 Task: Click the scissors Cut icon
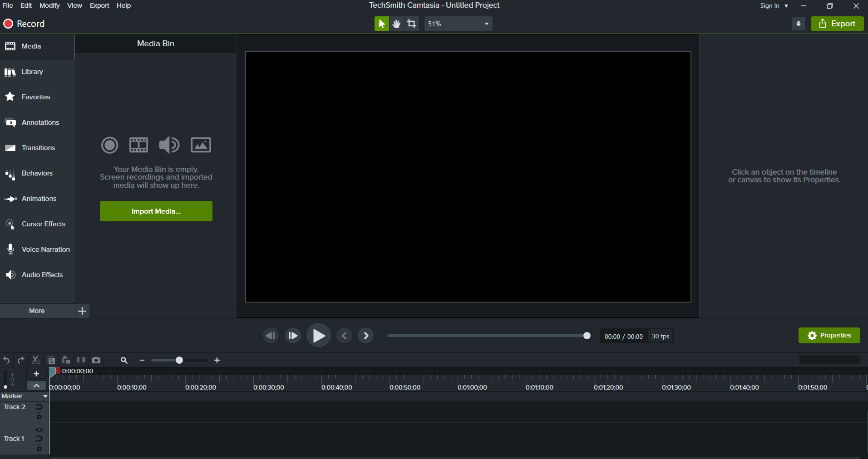click(36, 360)
